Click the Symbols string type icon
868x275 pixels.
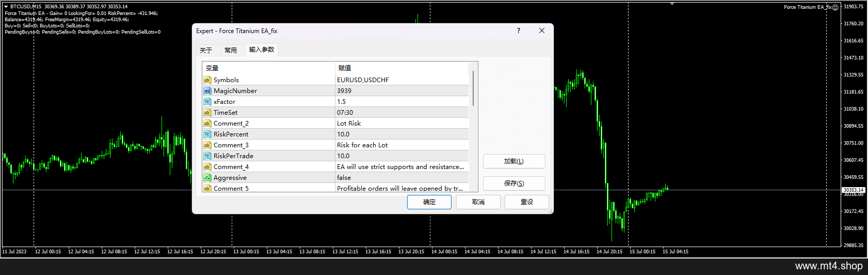coord(207,80)
